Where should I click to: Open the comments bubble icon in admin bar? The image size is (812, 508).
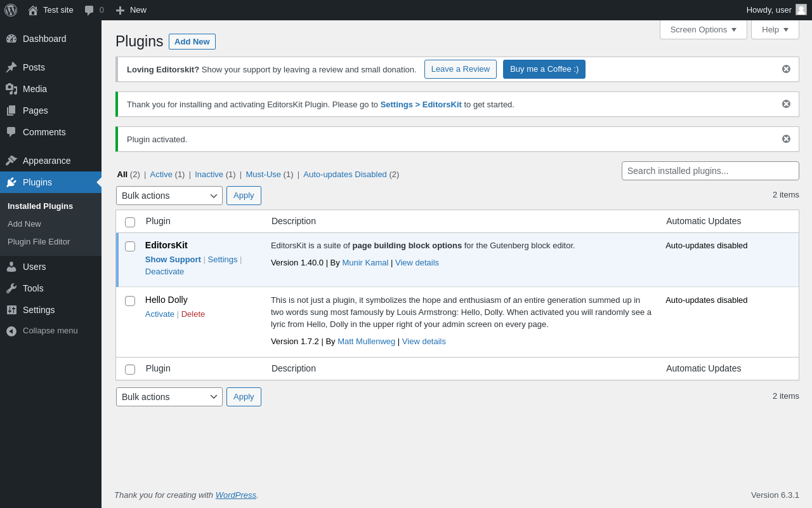(89, 10)
